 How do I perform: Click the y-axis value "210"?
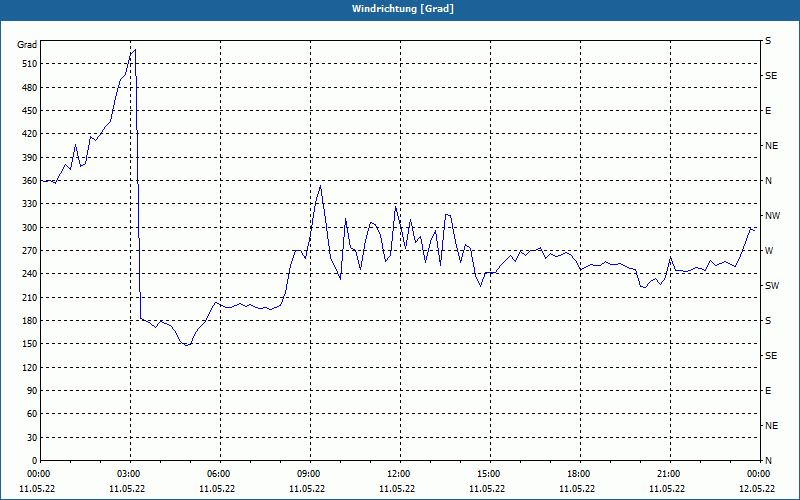click(x=30, y=297)
